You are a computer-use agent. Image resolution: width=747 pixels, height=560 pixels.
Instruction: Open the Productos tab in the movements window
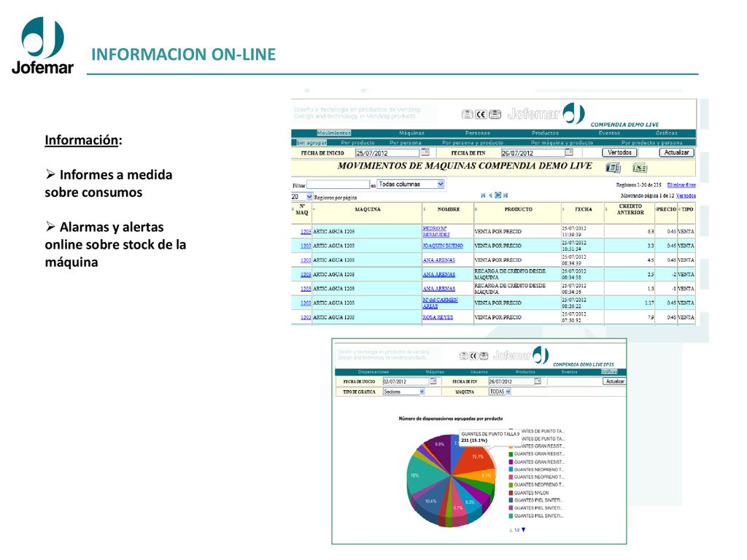(x=545, y=133)
